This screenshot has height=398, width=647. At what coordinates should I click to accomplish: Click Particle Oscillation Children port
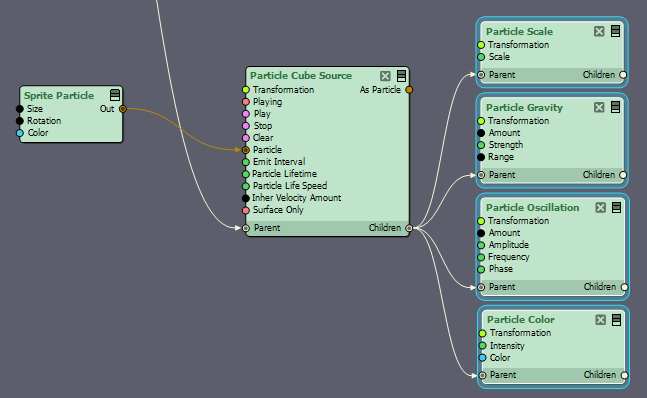pos(624,287)
